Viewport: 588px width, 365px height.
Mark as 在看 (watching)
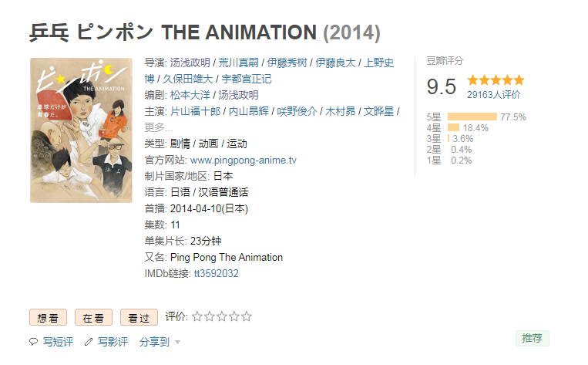click(x=94, y=317)
